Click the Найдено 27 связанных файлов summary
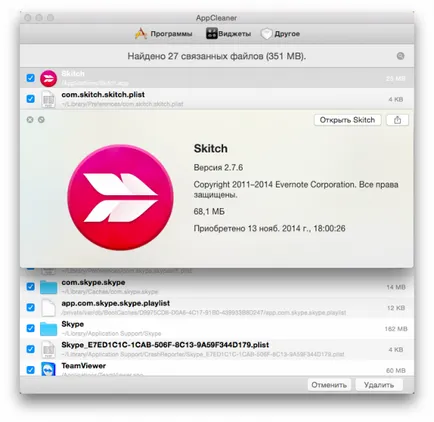This screenshot has width=434, height=422. click(x=217, y=56)
